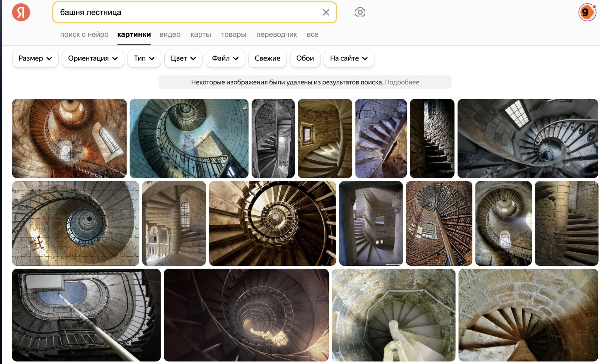Open the blue lighthouse staircase thumbnail
The image size is (600, 364).
pyautogui.click(x=189, y=138)
